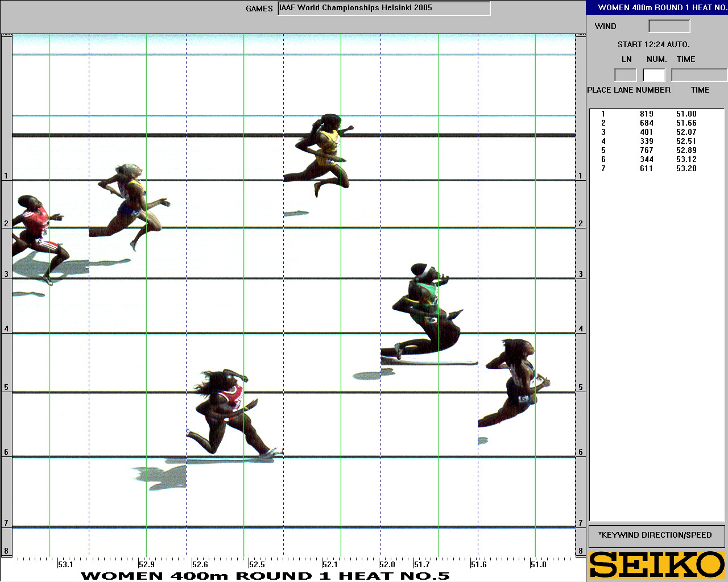728x582 pixels.
Task: Click the empty WIND input box
Action: (669, 26)
